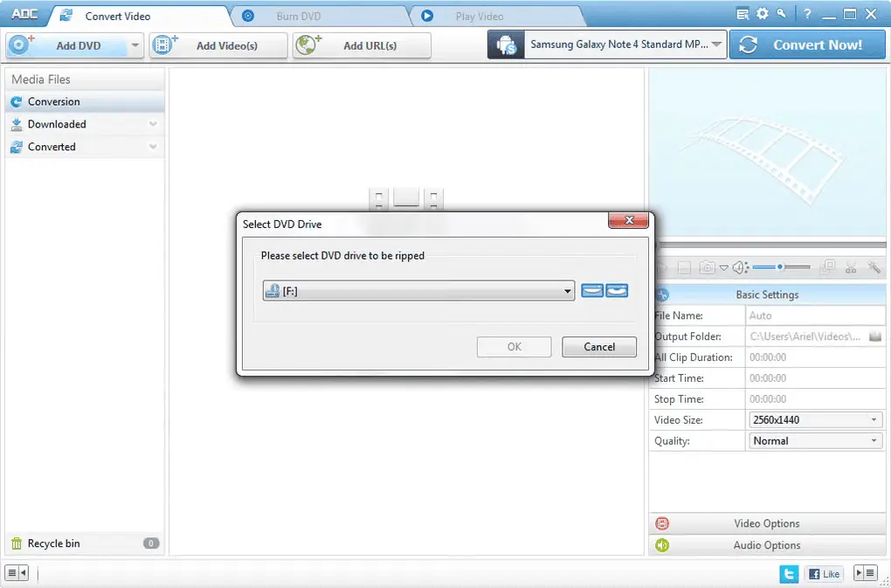891x588 pixels.
Task: Open the DVD drive [F:] combo box
Action: pyautogui.click(x=418, y=291)
